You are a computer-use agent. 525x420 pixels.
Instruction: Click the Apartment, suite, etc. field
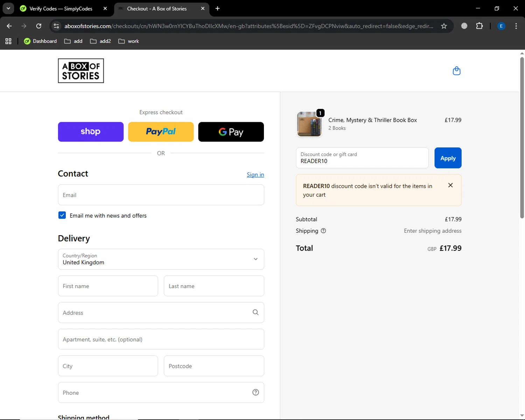pos(161,339)
